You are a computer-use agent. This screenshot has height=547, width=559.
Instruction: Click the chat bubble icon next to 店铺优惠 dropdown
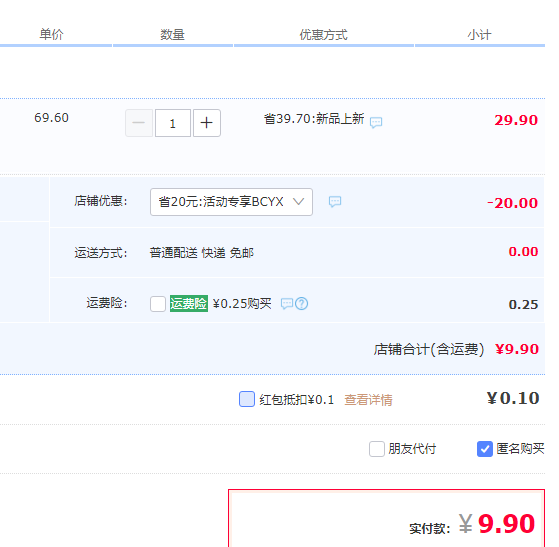[335, 202]
